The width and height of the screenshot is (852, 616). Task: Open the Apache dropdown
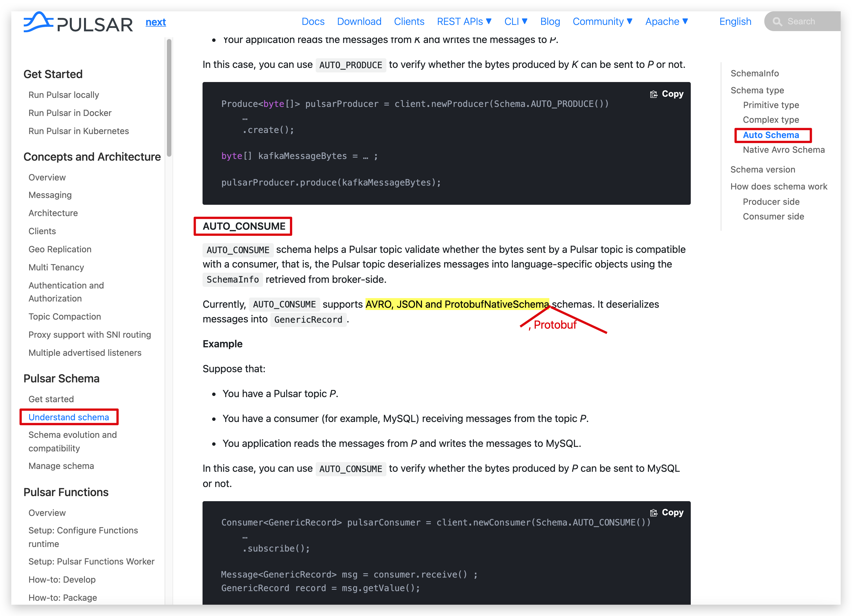(x=666, y=21)
